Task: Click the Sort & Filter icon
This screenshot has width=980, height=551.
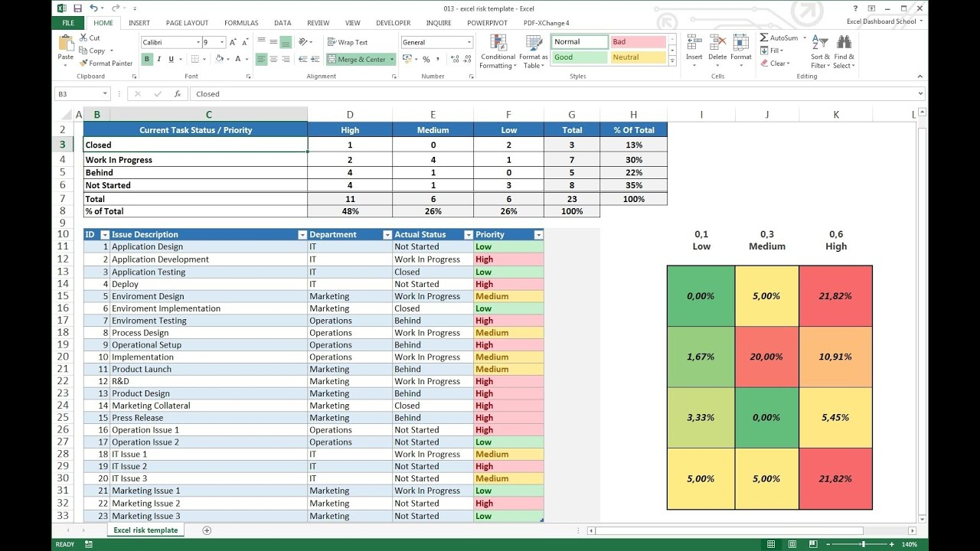Action: [819, 43]
